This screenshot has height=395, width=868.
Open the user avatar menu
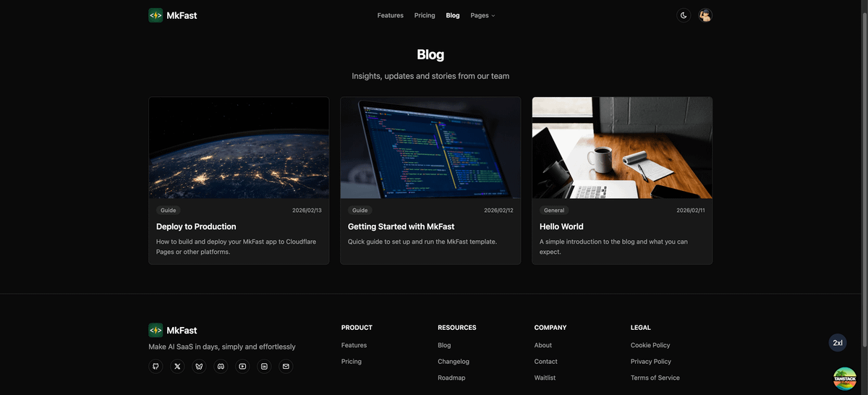point(705,15)
